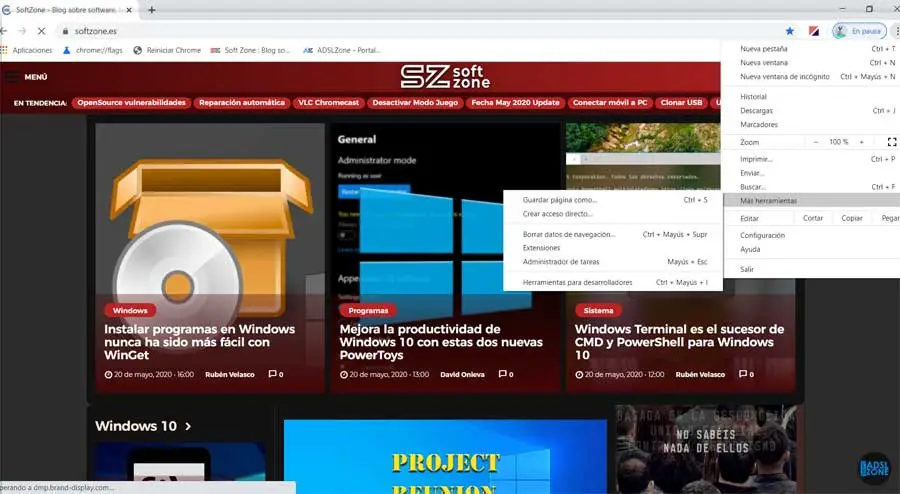Select Reparación automática trending tag
This screenshot has width=900, height=494.
242,103
